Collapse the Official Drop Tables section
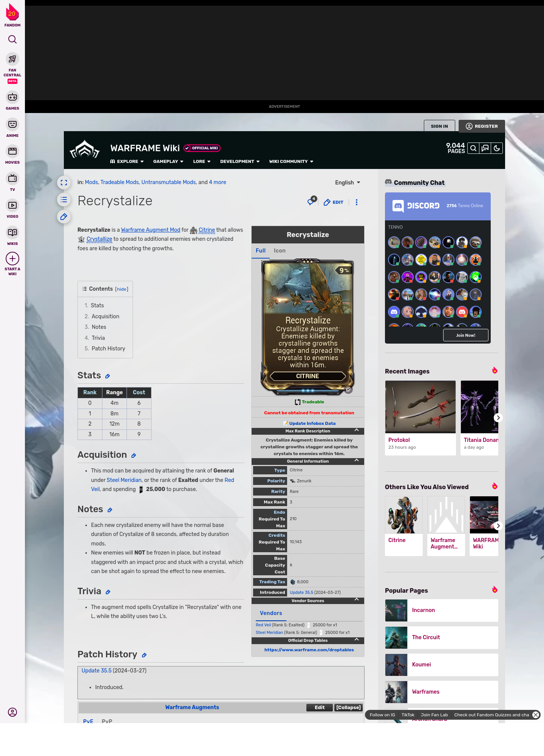 [357, 640]
